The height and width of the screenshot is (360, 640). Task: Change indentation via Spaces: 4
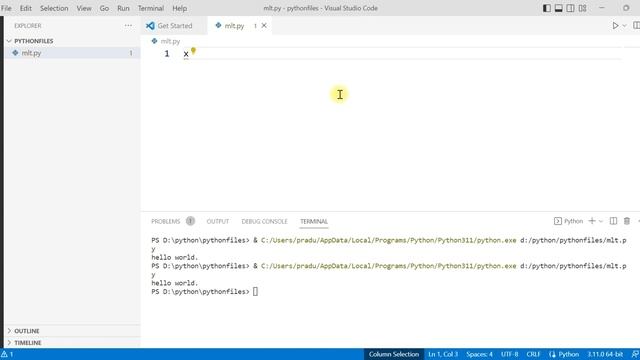click(x=479, y=354)
